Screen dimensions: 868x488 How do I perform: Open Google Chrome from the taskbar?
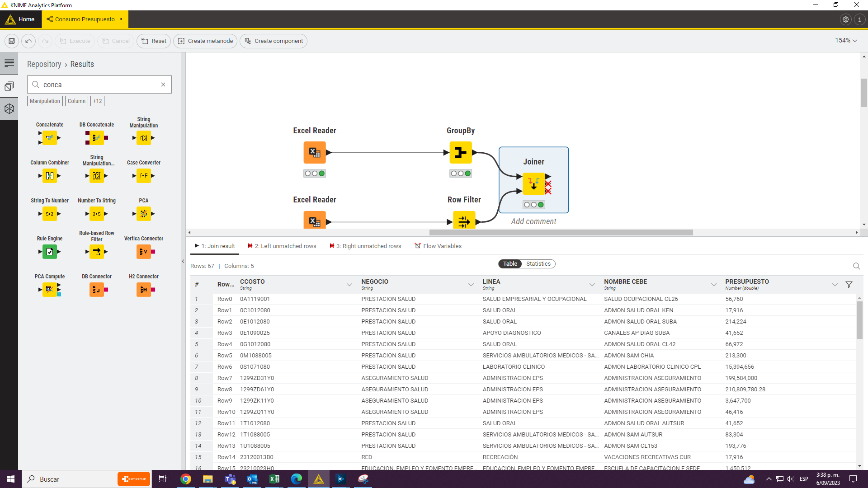[x=185, y=479]
